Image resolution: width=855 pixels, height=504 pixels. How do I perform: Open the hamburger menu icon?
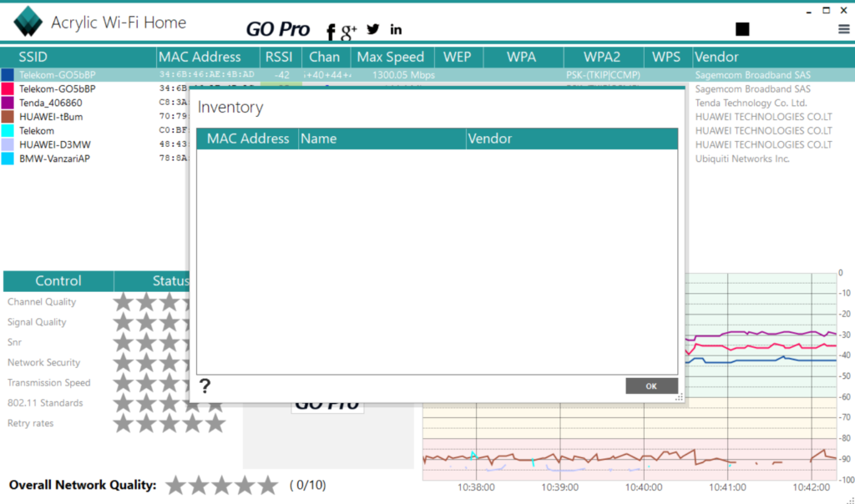(843, 29)
